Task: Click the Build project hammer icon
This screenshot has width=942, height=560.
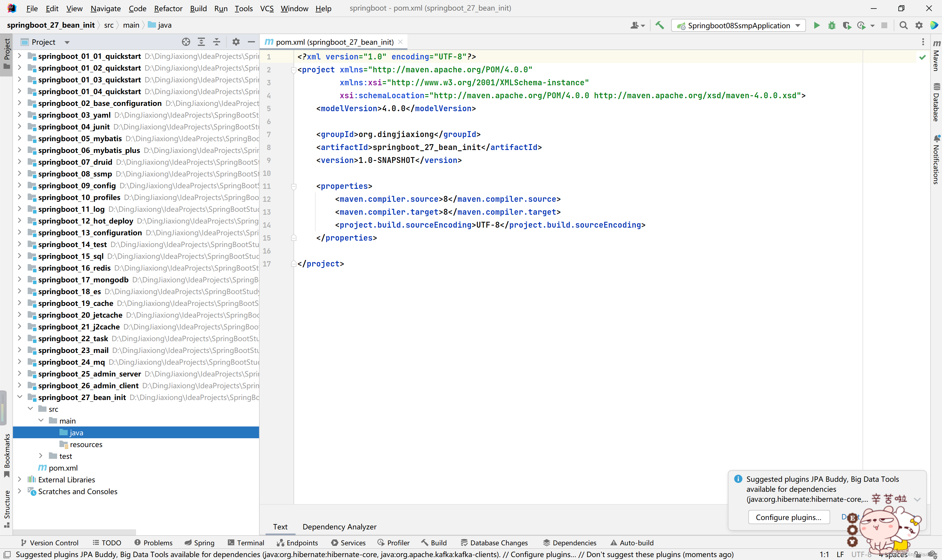Action: coord(659,25)
